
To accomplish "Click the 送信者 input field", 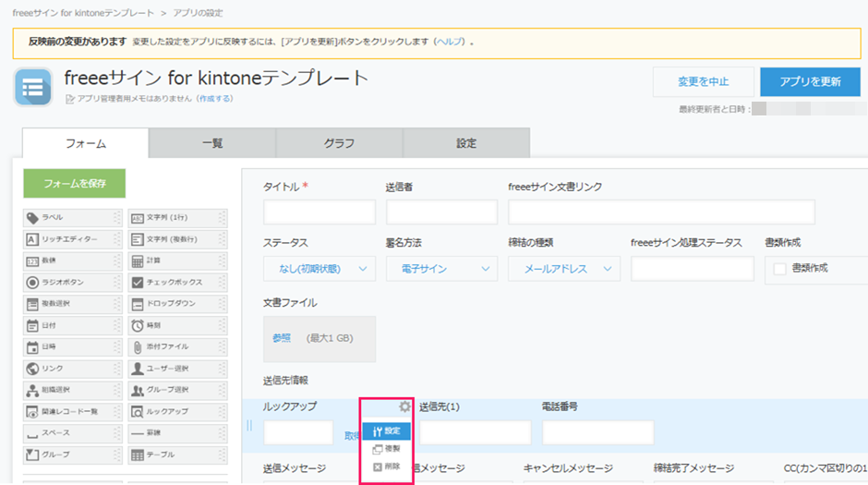I will click(441, 212).
